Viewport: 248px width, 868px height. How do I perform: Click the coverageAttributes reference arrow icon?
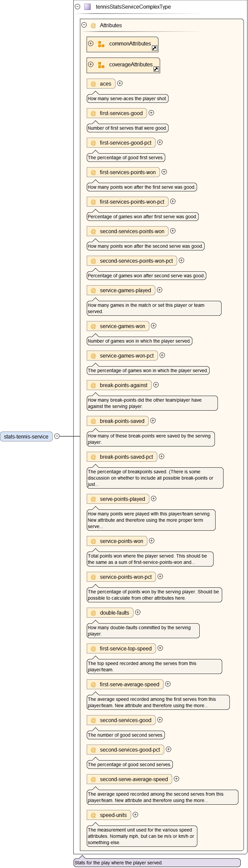coord(156,69)
